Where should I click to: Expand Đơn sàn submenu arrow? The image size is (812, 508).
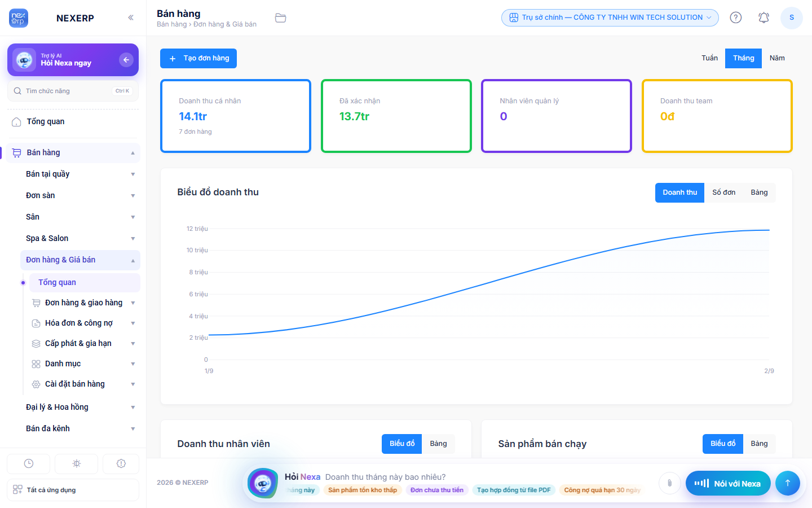pos(133,196)
